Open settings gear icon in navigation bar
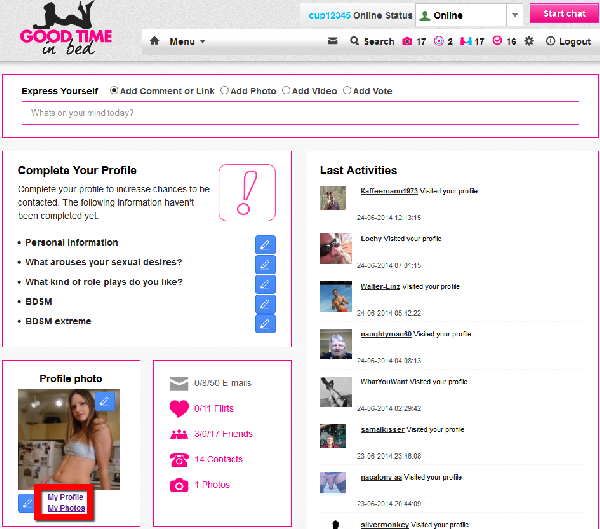The width and height of the screenshot is (600, 529). click(529, 42)
